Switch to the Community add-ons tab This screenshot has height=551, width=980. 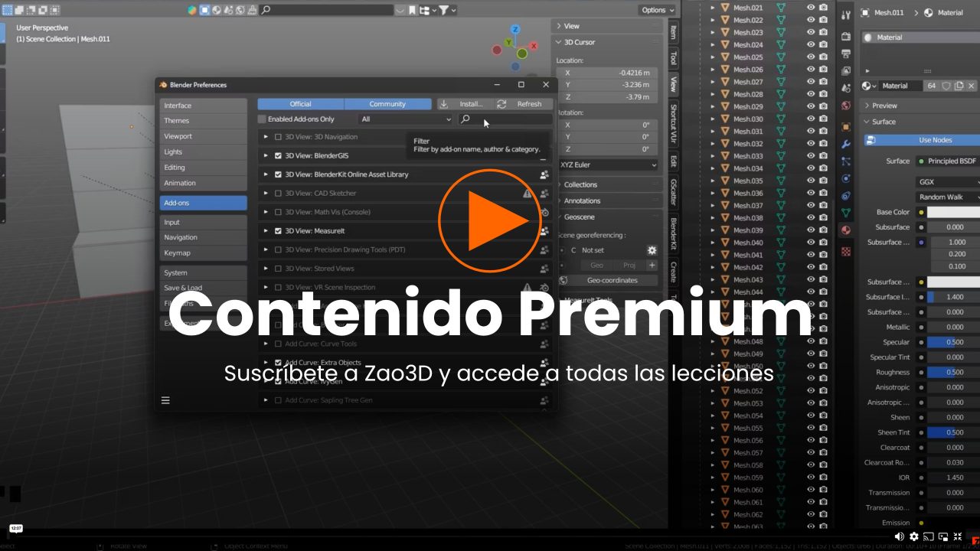pyautogui.click(x=389, y=103)
